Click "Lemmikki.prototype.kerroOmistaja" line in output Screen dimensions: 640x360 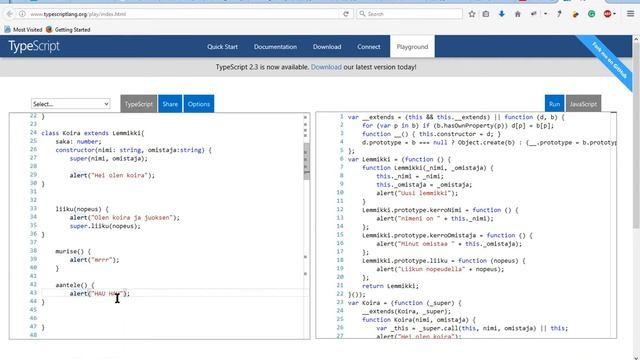point(447,236)
